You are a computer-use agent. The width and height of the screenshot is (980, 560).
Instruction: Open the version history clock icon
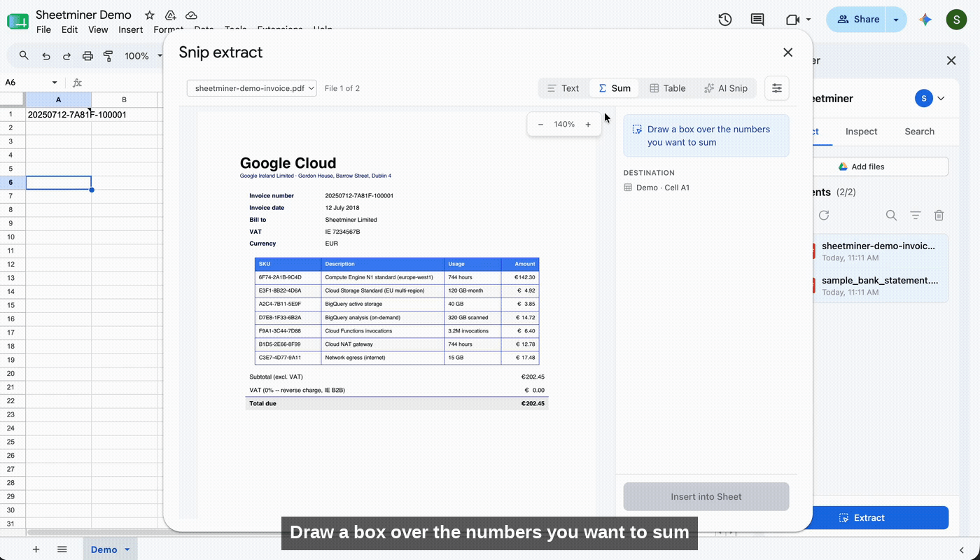(x=725, y=20)
